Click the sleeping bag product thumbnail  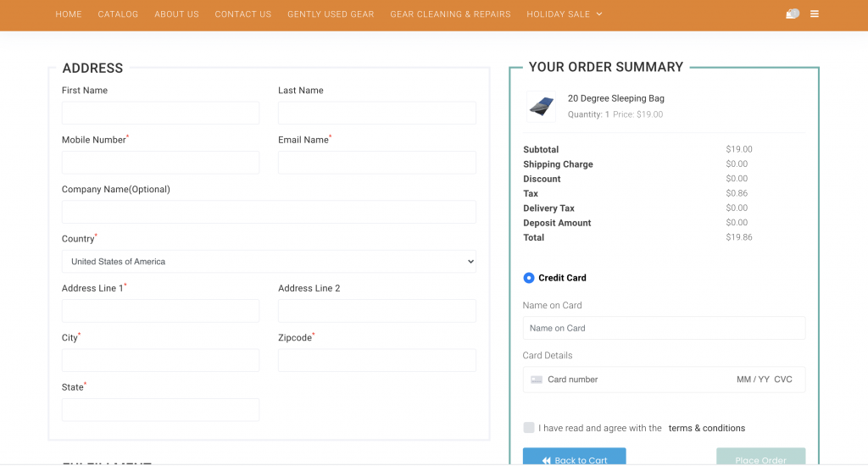(x=541, y=107)
